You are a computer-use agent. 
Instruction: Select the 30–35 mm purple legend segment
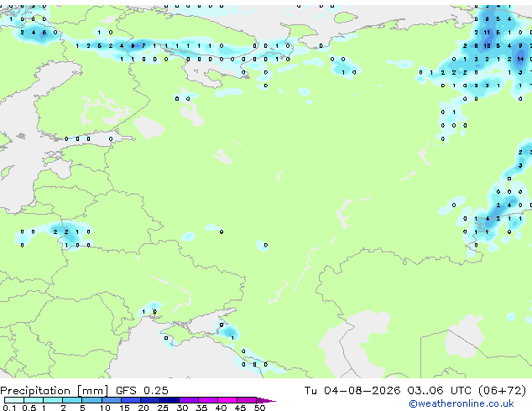click(189, 400)
